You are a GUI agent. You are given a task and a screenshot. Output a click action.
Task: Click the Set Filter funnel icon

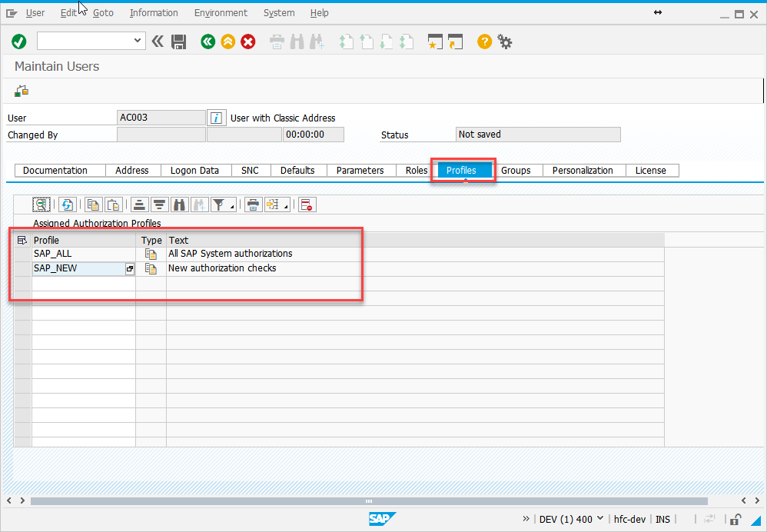pos(219,204)
